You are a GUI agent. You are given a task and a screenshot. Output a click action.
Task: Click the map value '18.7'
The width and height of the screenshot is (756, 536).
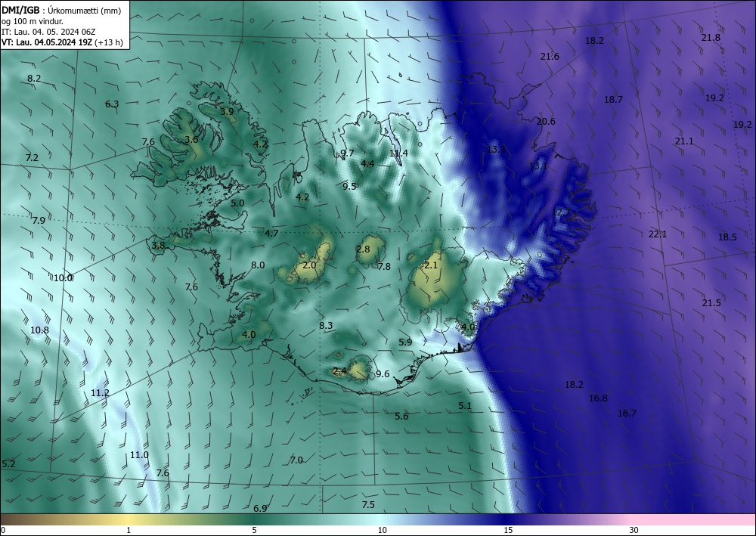pos(613,99)
